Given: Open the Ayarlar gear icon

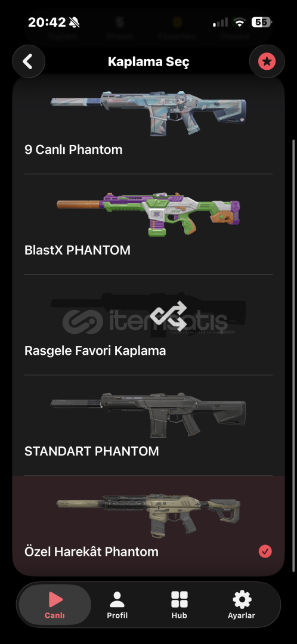Looking at the screenshot, I should point(242,600).
